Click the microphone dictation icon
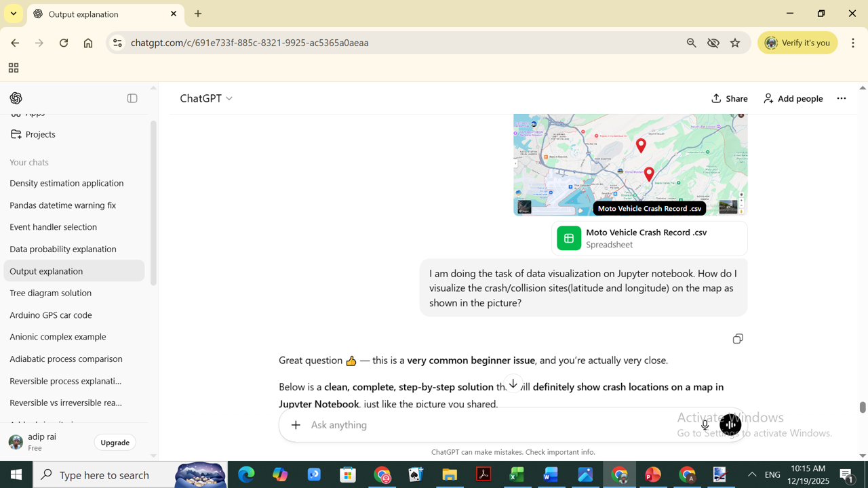The image size is (868, 488). tap(705, 425)
